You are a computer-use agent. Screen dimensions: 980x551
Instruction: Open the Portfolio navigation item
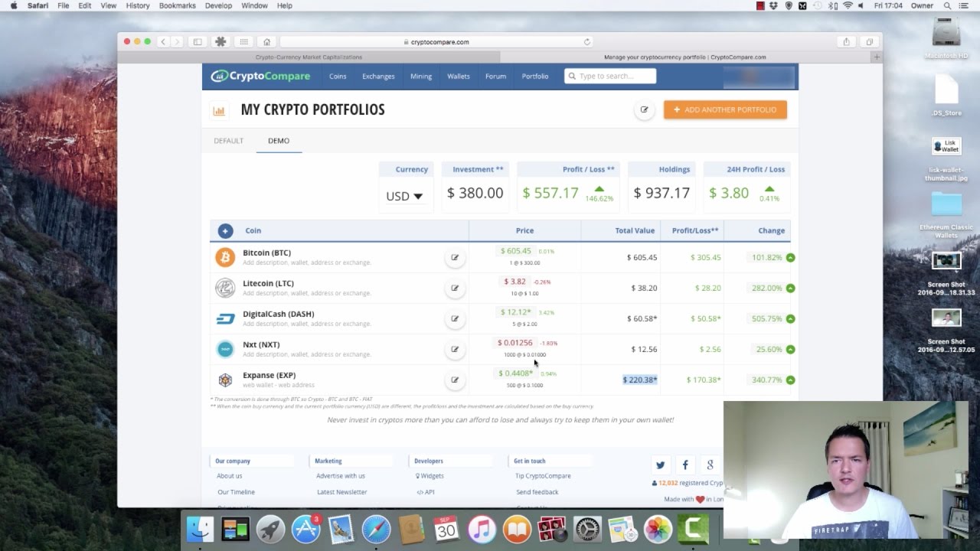[x=535, y=77]
